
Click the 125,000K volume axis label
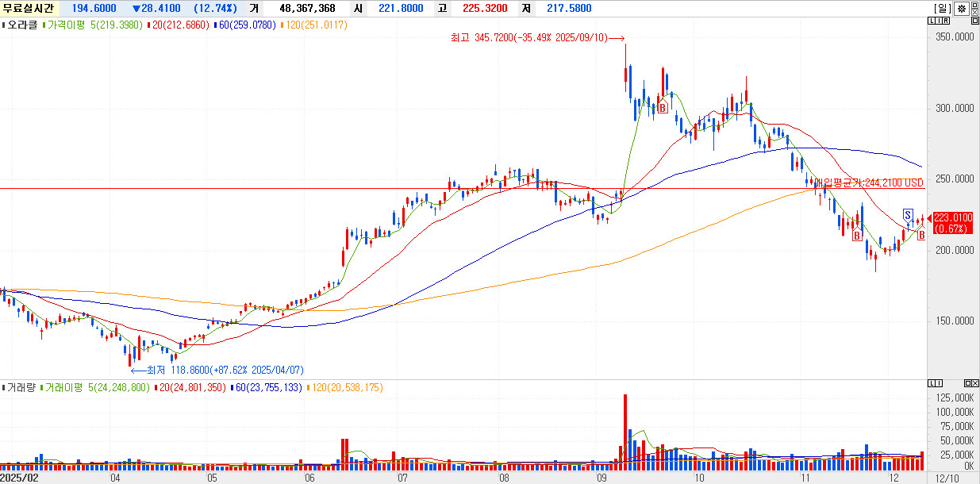tap(955, 397)
